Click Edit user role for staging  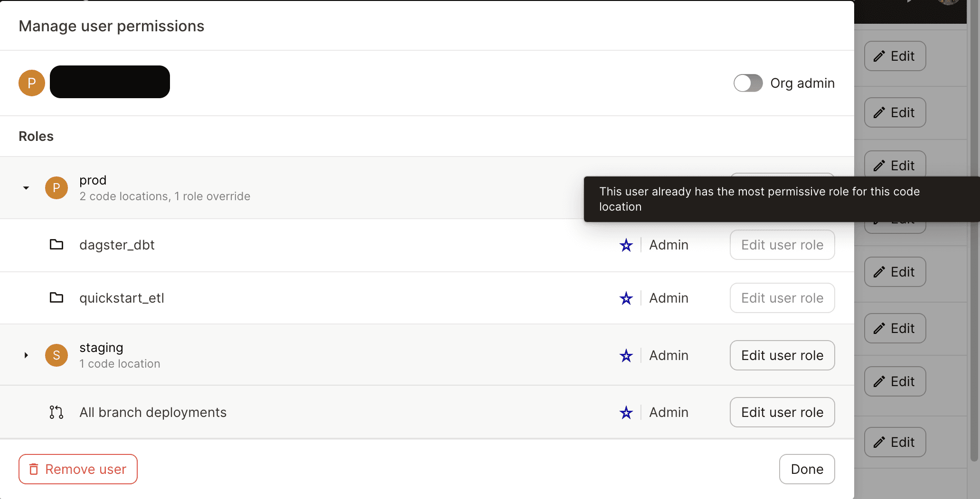coord(782,355)
